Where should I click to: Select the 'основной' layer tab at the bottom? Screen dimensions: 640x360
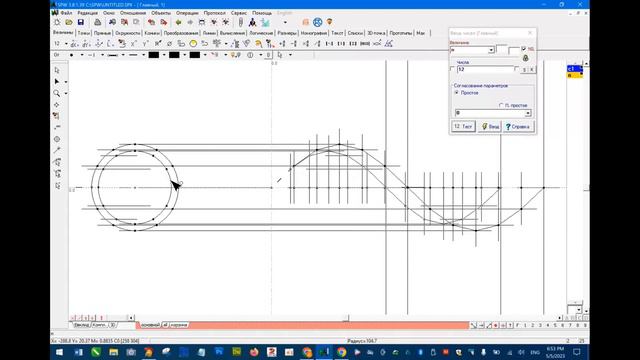(x=150, y=325)
